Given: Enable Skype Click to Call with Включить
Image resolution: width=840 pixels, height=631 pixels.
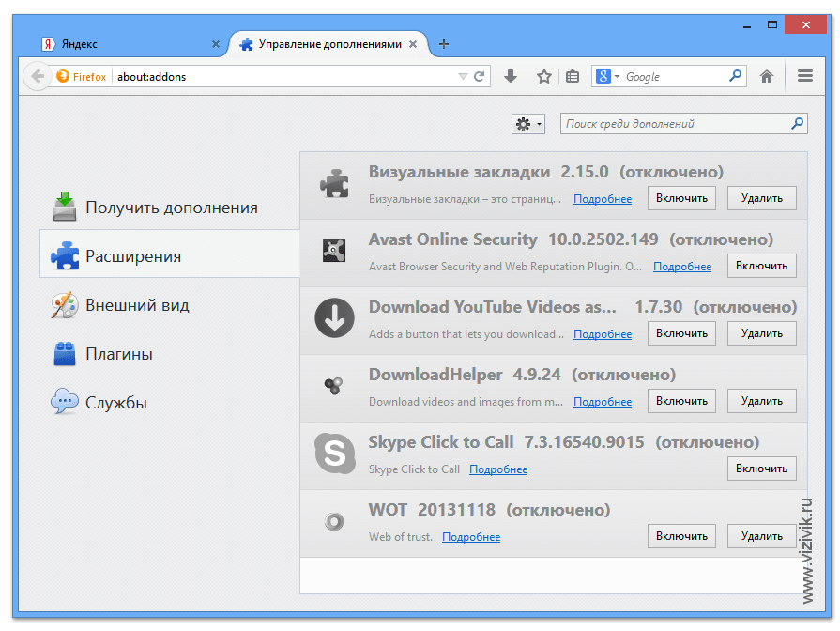Looking at the screenshot, I should (x=761, y=469).
